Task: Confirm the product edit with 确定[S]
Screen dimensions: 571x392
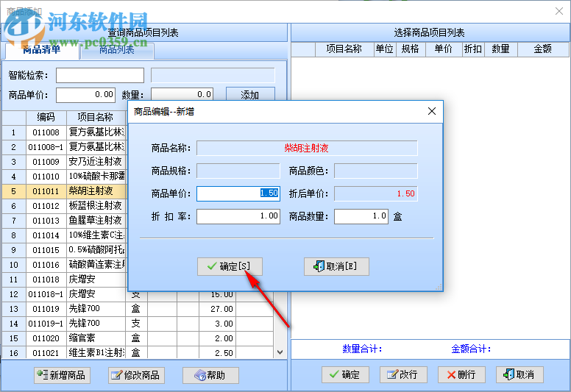Action: pos(230,266)
